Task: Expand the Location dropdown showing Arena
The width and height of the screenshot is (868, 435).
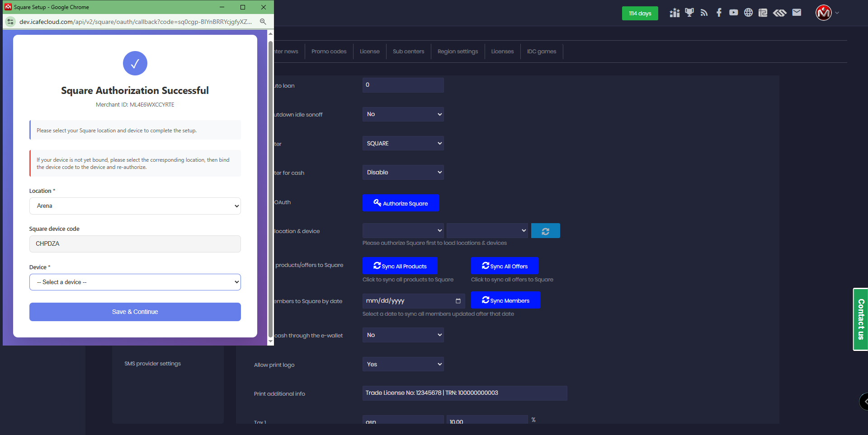Action: [x=135, y=206]
